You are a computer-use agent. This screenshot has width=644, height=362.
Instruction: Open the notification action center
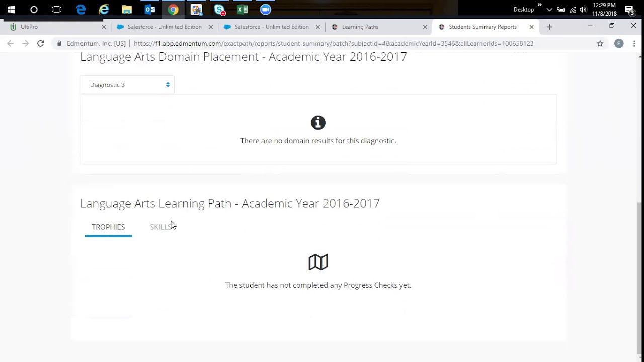click(x=629, y=9)
